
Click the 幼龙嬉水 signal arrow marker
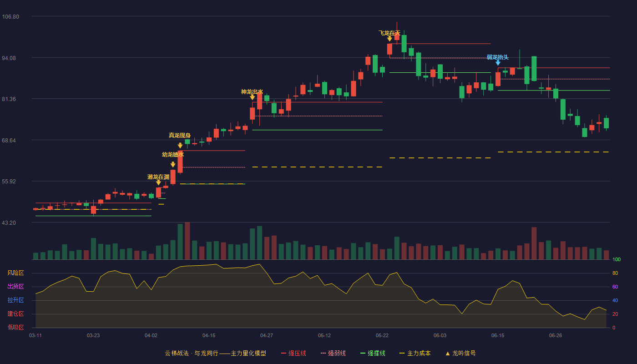point(173,165)
